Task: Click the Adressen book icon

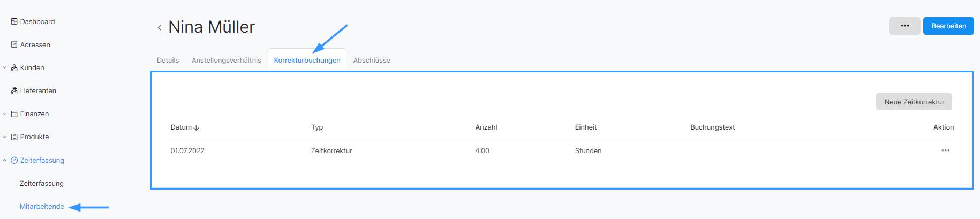Action: (14, 44)
